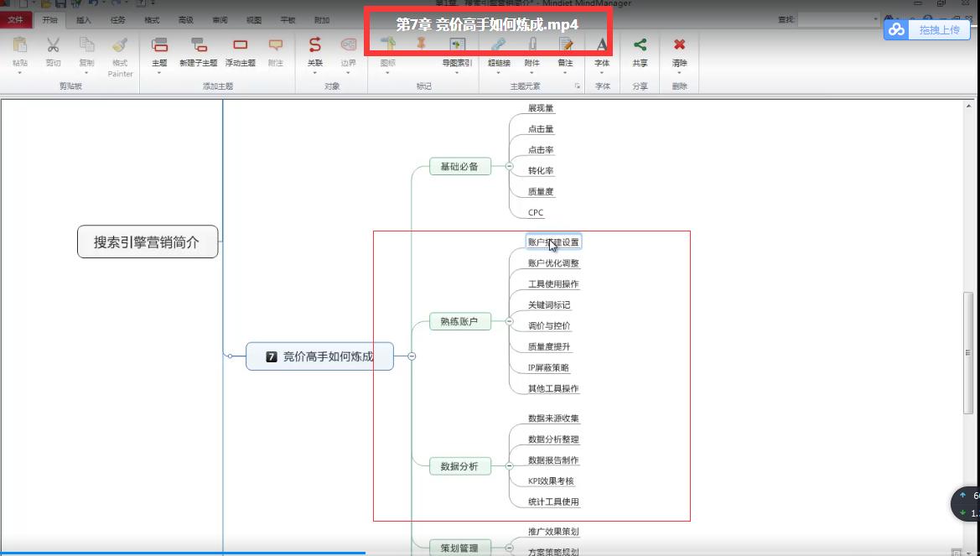Switch to the 视图 (View) ribbon tab
Image resolution: width=980 pixels, height=556 pixels.
(x=254, y=20)
